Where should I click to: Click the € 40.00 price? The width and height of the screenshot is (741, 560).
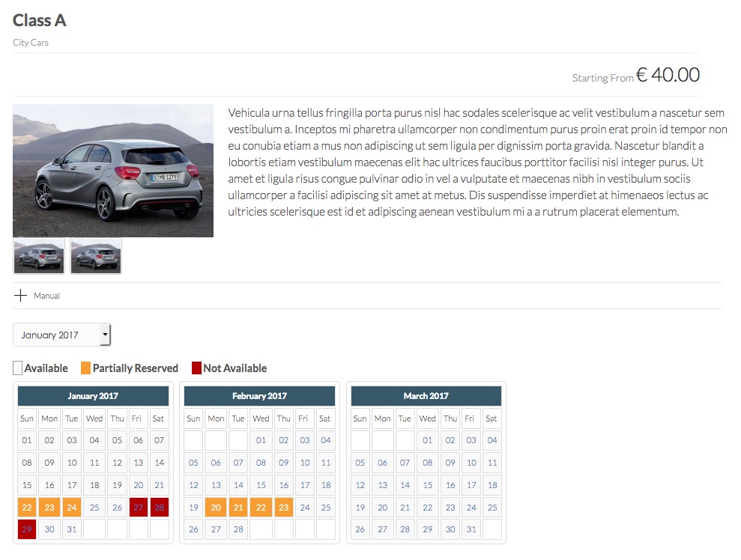click(x=668, y=75)
